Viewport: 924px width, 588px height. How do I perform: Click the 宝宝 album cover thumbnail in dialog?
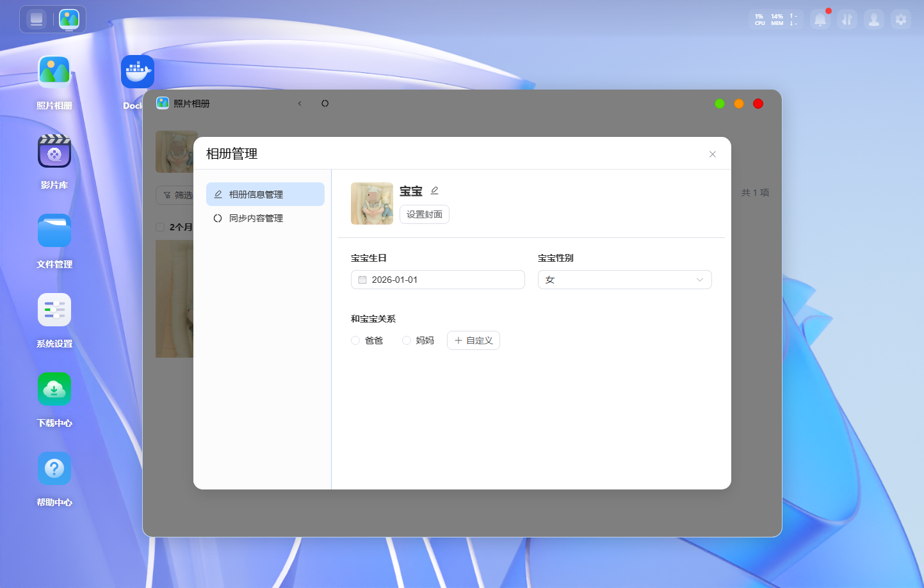[x=372, y=203]
